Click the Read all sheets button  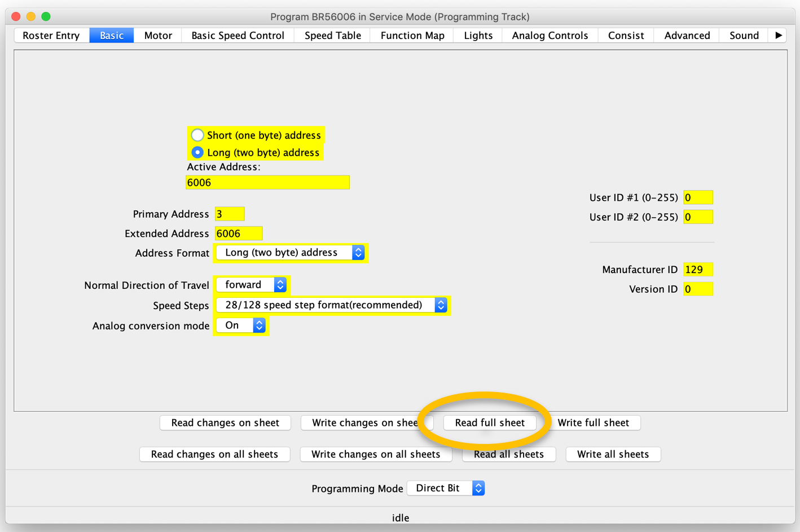click(x=509, y=454)
